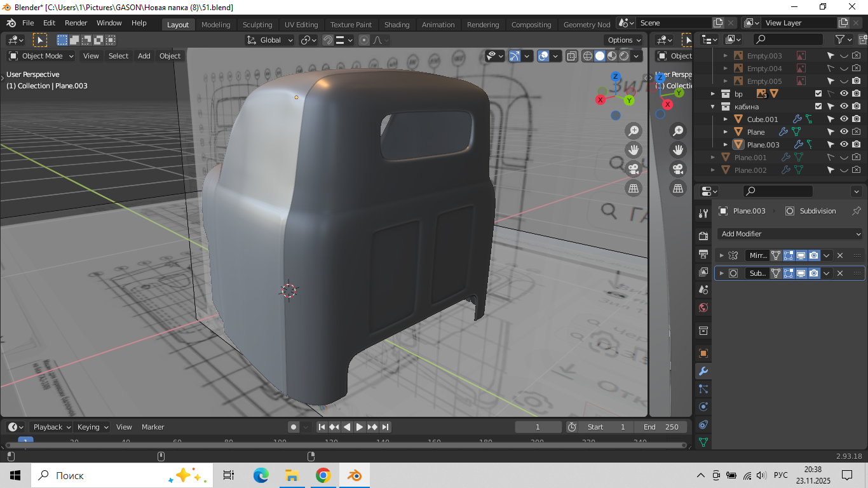Toggle camera view gizmo icon

(x=634, y=169)
